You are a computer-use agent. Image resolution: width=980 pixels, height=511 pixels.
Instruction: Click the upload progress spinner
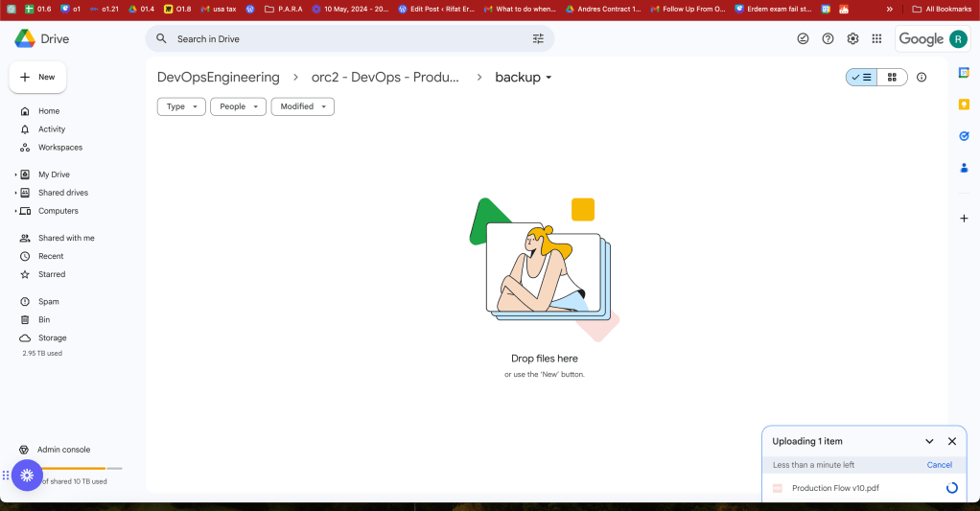952,489
